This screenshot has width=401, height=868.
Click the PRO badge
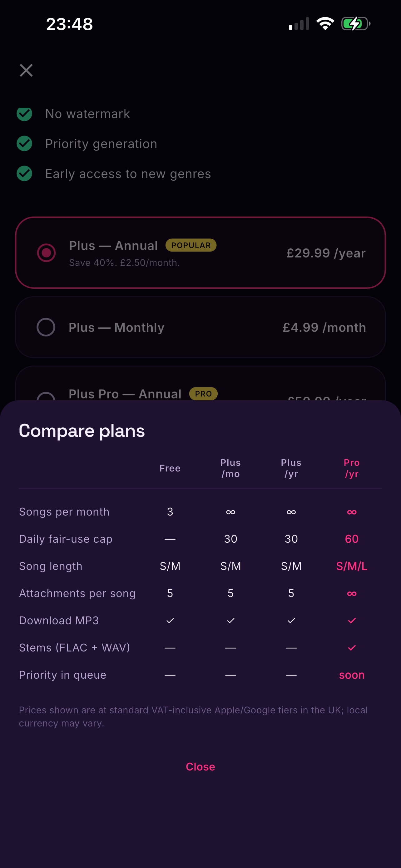[203, 394]
